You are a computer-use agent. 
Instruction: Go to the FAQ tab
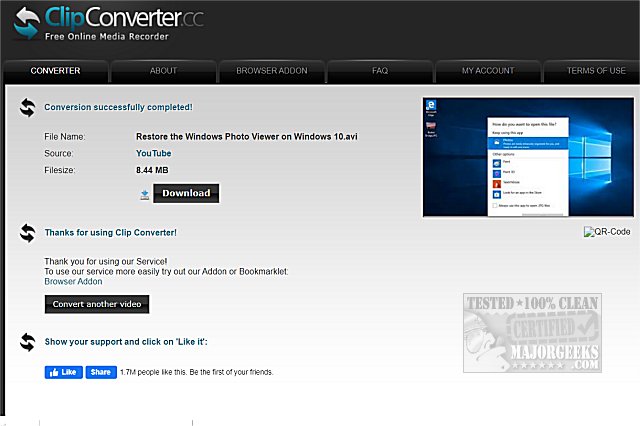point(380,71)
